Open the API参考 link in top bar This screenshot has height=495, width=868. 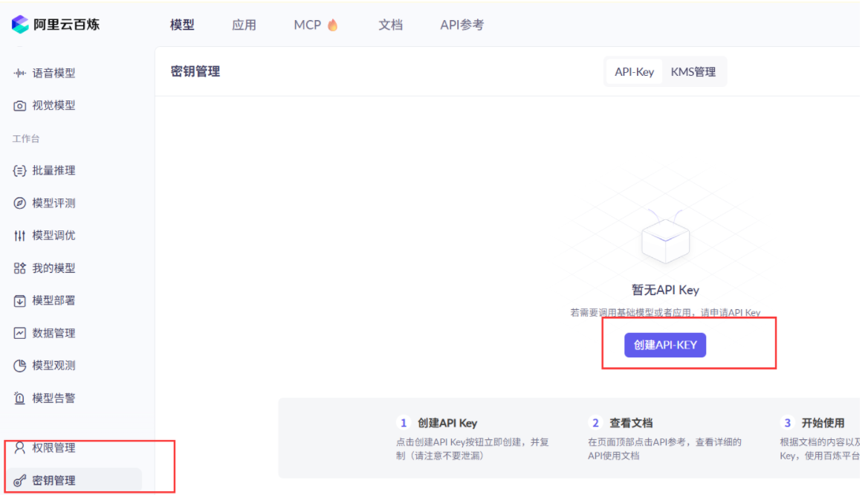pos(461,25)
